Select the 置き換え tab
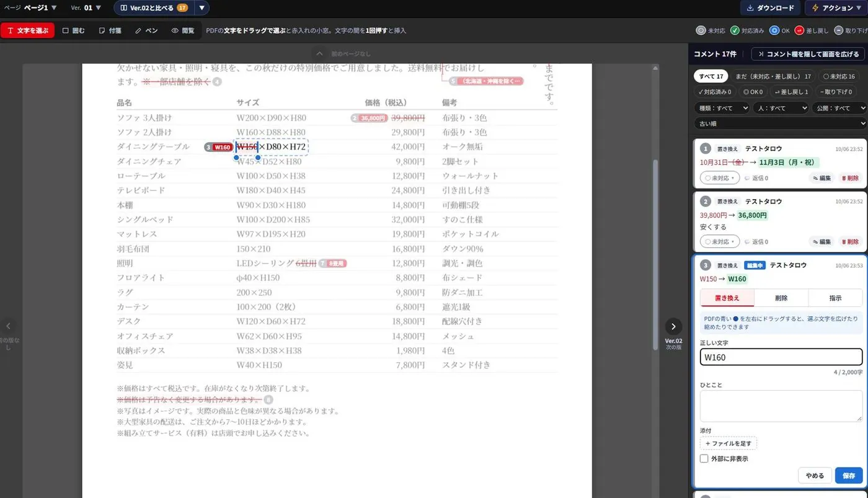 pos(727,298)
